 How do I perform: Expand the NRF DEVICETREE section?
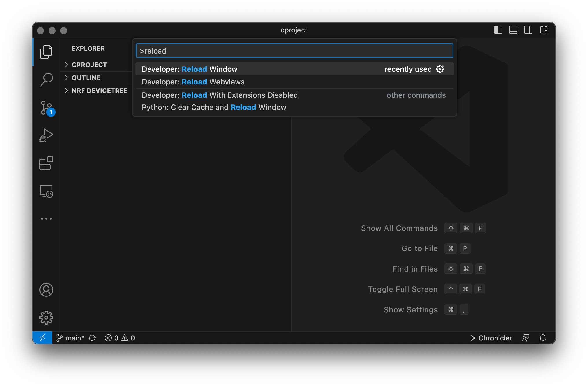click(x=99, y=91)
